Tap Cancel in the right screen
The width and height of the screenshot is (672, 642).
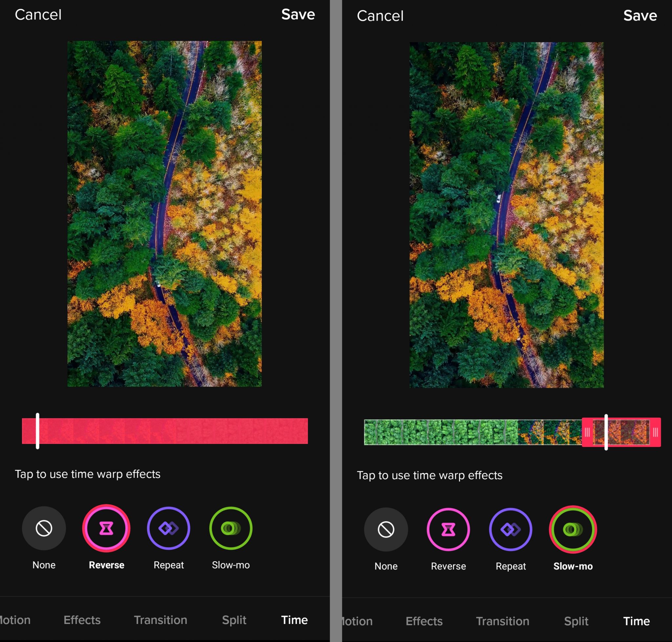[x=380, y=16]
